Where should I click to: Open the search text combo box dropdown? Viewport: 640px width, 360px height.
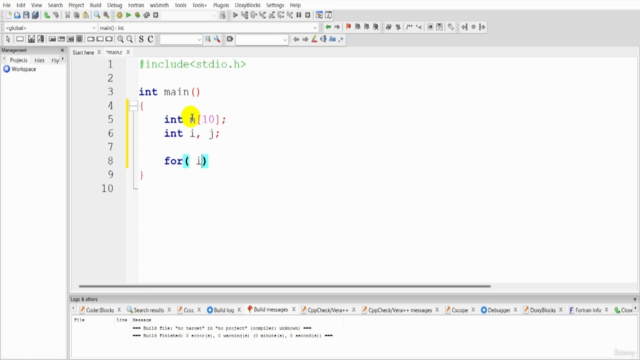click(199, 40)
